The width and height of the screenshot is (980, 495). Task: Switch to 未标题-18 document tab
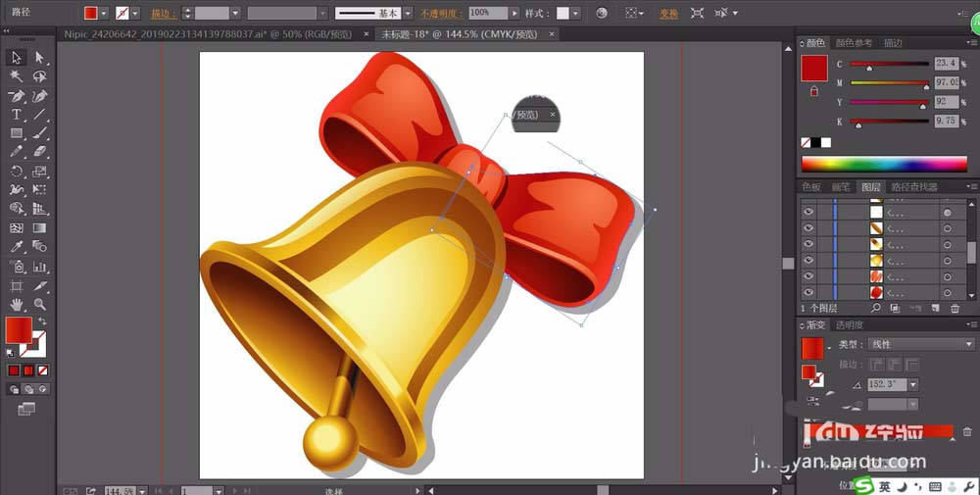(x=460, y=34)
